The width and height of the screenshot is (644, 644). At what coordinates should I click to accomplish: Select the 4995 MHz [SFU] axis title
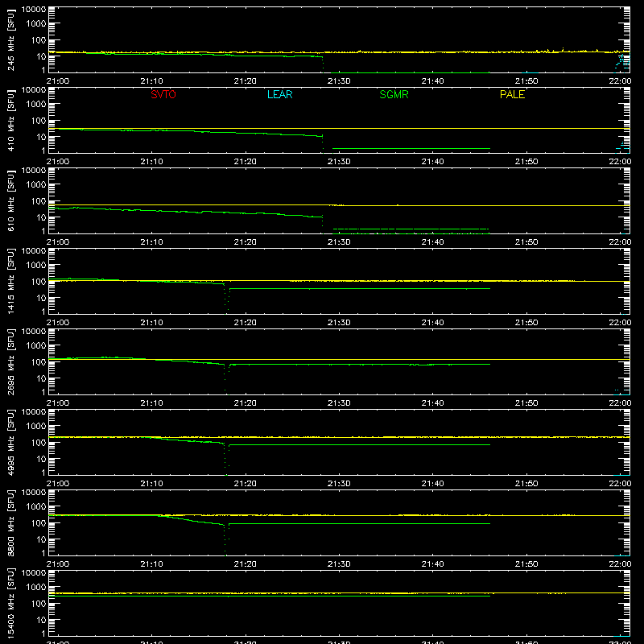click(11, 442)
